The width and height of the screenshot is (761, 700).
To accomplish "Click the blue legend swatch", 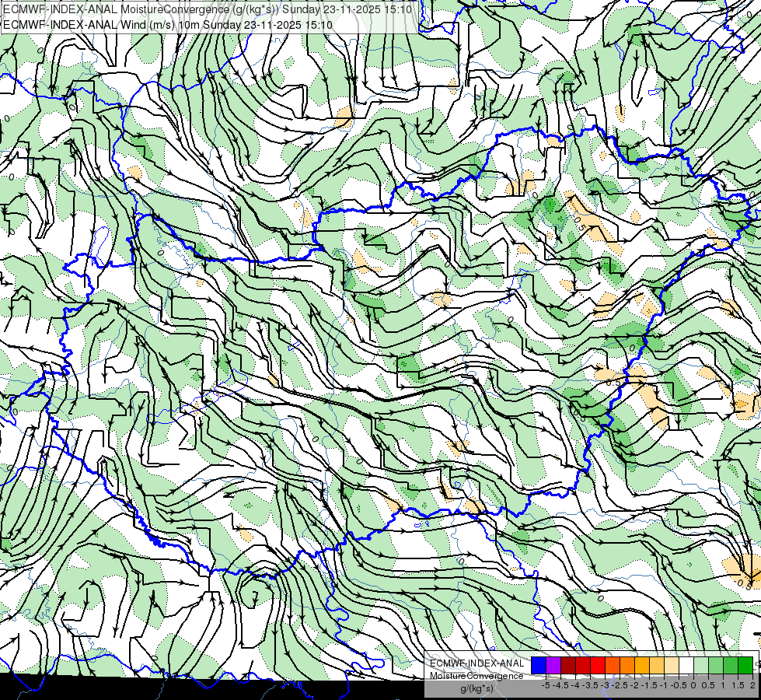I will click(539, 665).
